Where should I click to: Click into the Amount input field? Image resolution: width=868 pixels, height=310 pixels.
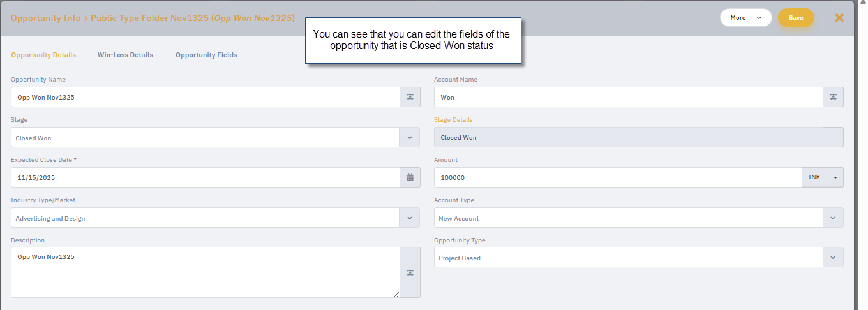click(617, 177)
